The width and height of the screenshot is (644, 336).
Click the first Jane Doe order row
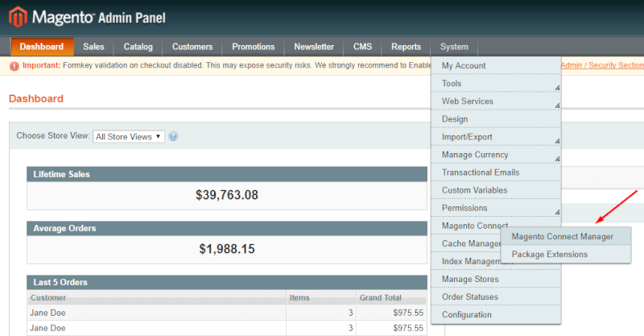click(227, 313)
